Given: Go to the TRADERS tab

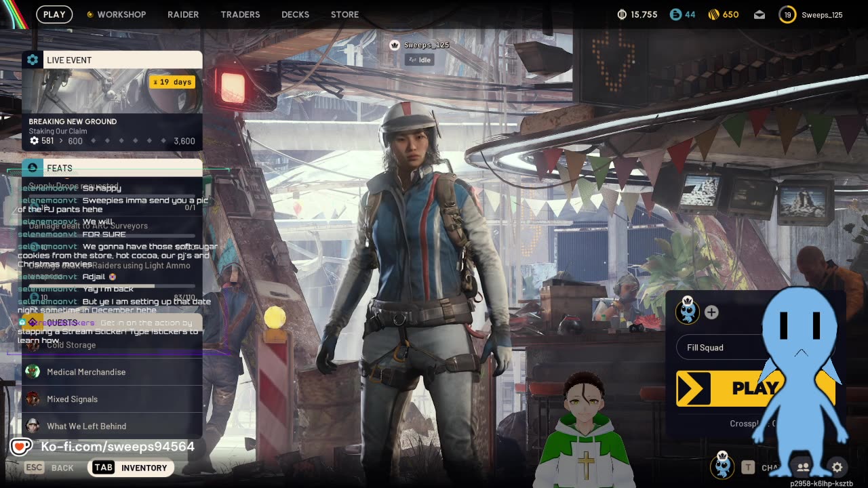Looking at the screenshot, I should pyautogui.click(x=240, y=14).
